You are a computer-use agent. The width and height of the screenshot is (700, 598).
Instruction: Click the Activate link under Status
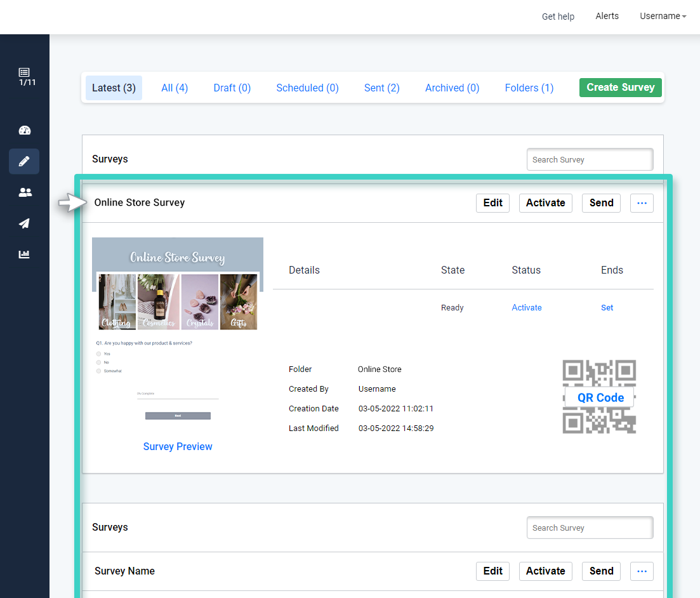527,308
